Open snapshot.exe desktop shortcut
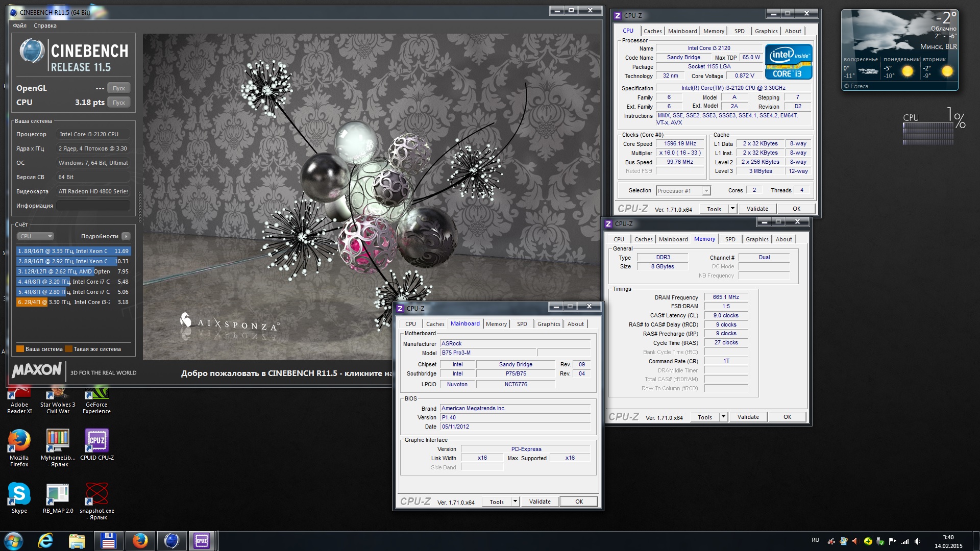This screenshot has width=980, height=551. coord(96,501)
